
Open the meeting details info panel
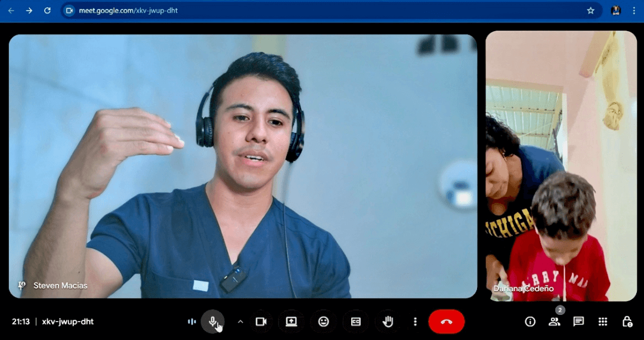pos(530,322)
